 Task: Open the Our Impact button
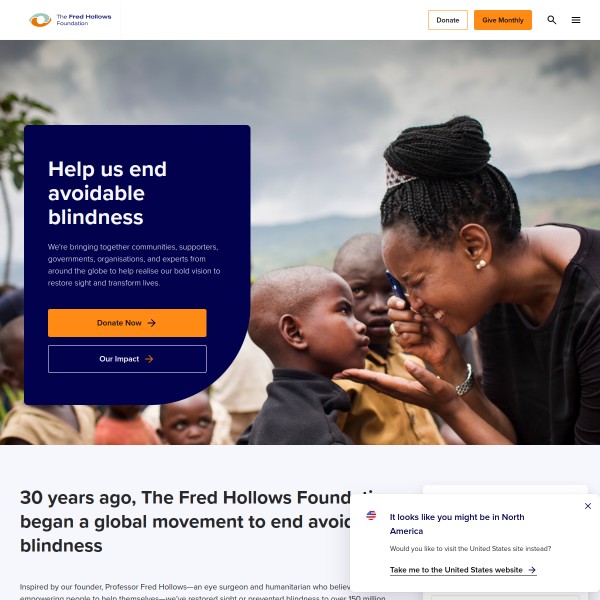(x=127, y=359)
